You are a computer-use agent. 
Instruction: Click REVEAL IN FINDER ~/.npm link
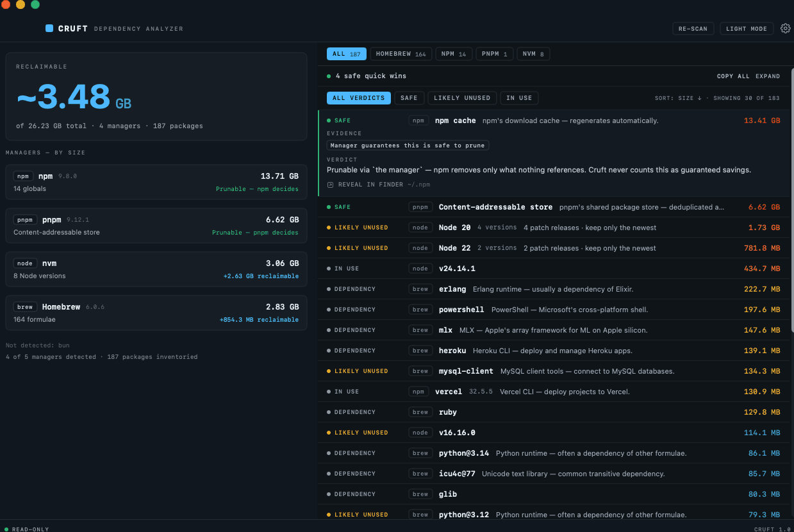379,185
